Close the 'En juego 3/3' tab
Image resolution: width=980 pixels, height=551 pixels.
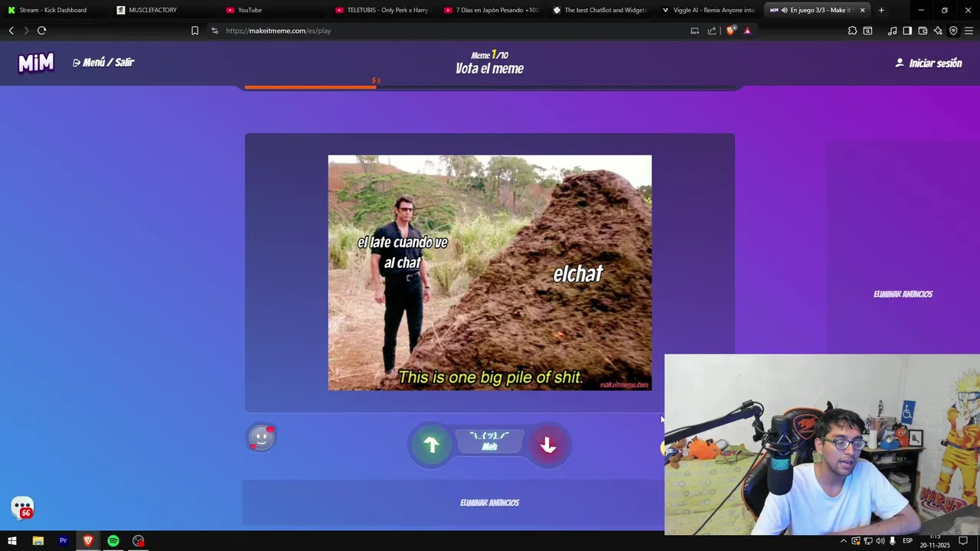pos(862,10)
